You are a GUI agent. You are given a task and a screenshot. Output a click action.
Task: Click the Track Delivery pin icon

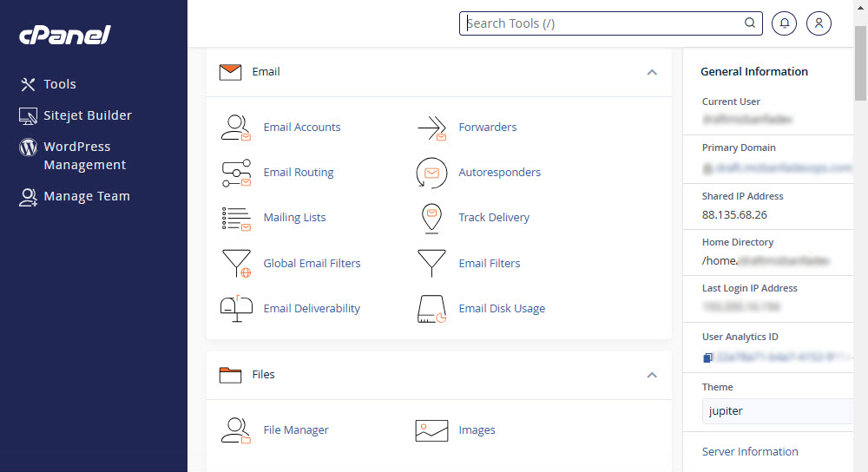[x=431, y=218]
